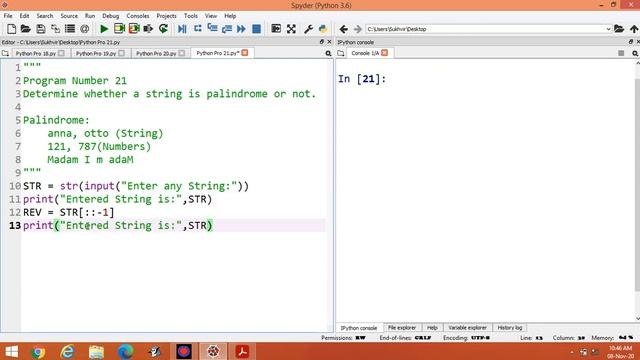Open the Consoles menu
The width and height of the screenshot is (640, 360).
[138, 16]
